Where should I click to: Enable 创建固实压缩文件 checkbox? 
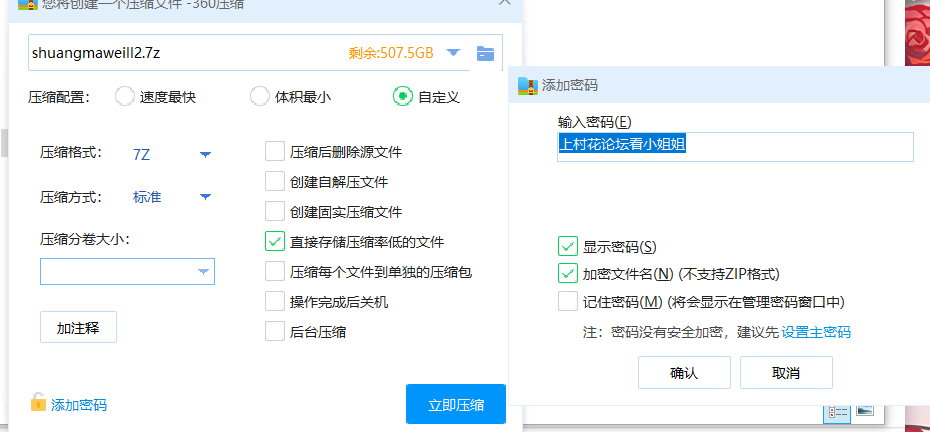275,211
